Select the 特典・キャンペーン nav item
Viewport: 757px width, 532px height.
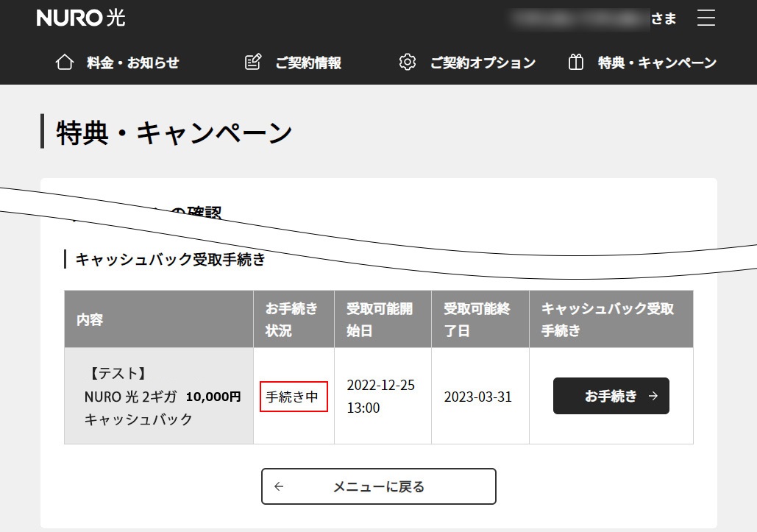pyautogui.click(x=657, y=63)
